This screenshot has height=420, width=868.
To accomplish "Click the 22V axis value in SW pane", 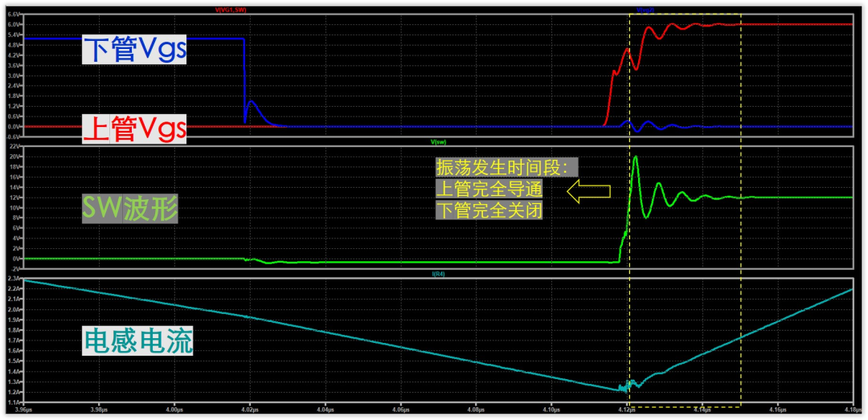I will 16,147.
